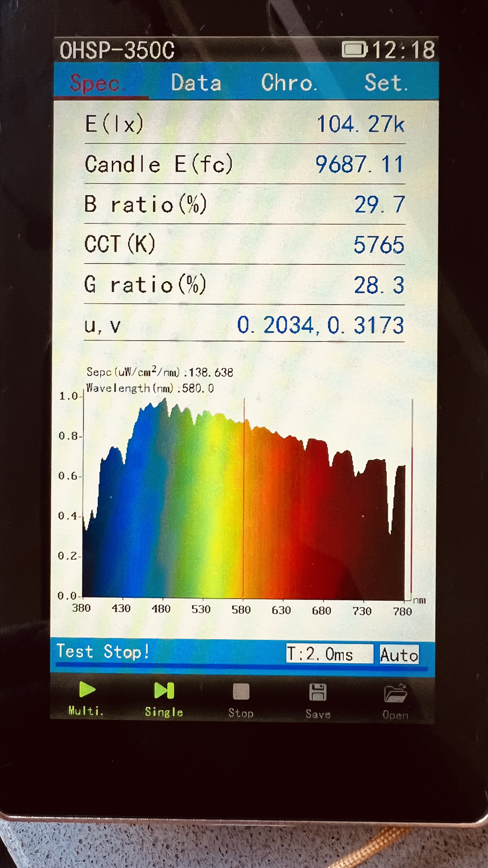Tap the Save floppy disk icon
488x868 pixels.
(x=318, y=693)
